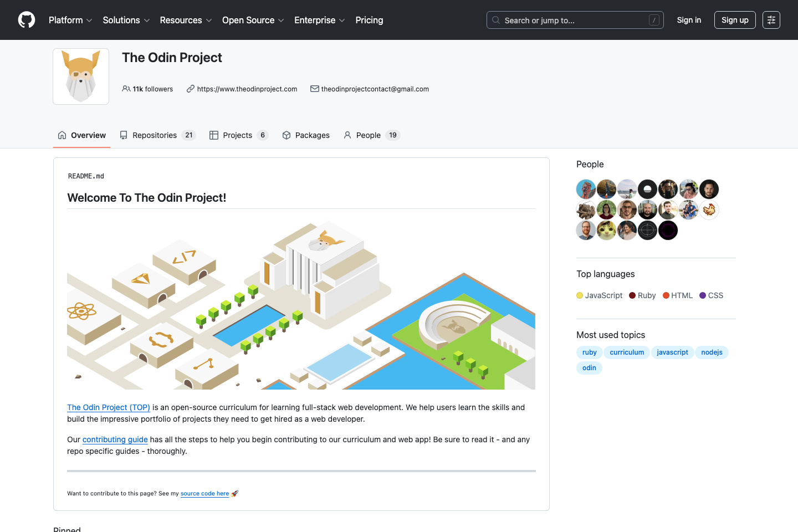Open the Pricing menu item
798x532 pixels.
(369, 20)
